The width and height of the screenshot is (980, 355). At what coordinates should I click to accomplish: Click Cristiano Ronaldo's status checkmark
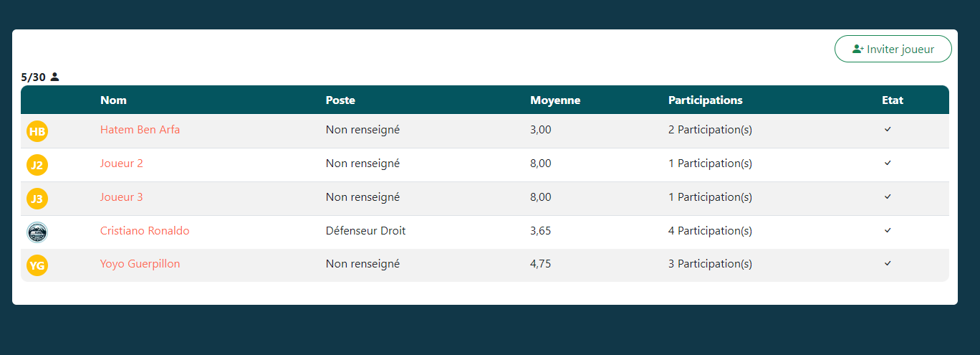(x=888, y=230)
